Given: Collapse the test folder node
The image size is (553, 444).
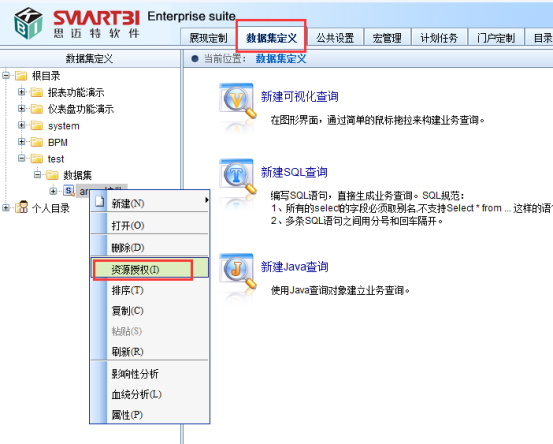Looking at the screenshot, I should pyautogui.click(x=21, y=158).
